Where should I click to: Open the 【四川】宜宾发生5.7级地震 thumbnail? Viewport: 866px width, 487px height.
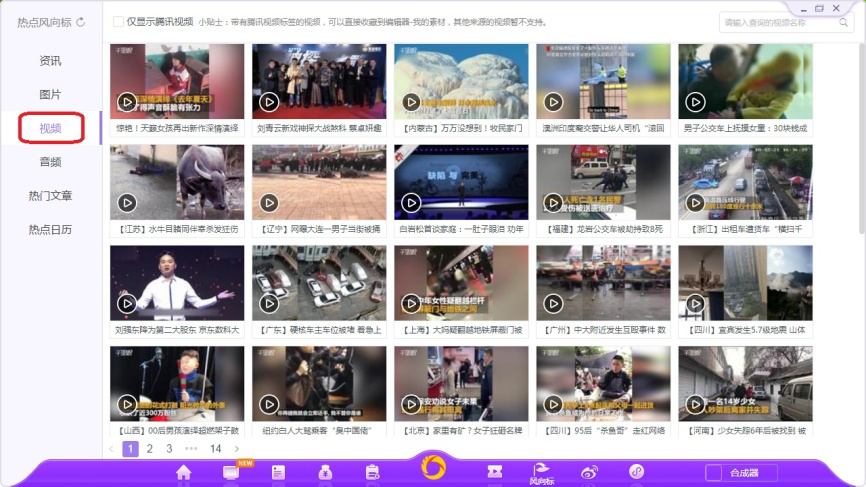[x=746, y=283]
